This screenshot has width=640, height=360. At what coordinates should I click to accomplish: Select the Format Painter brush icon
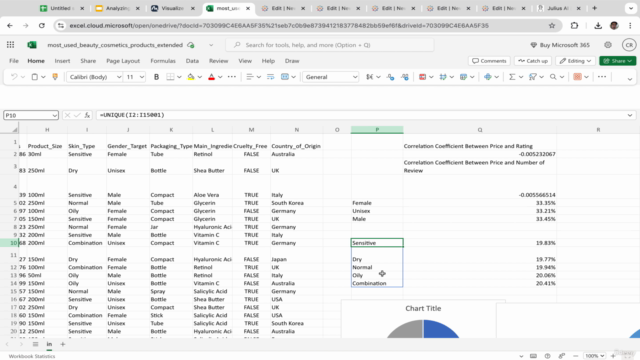pos(55,77)
